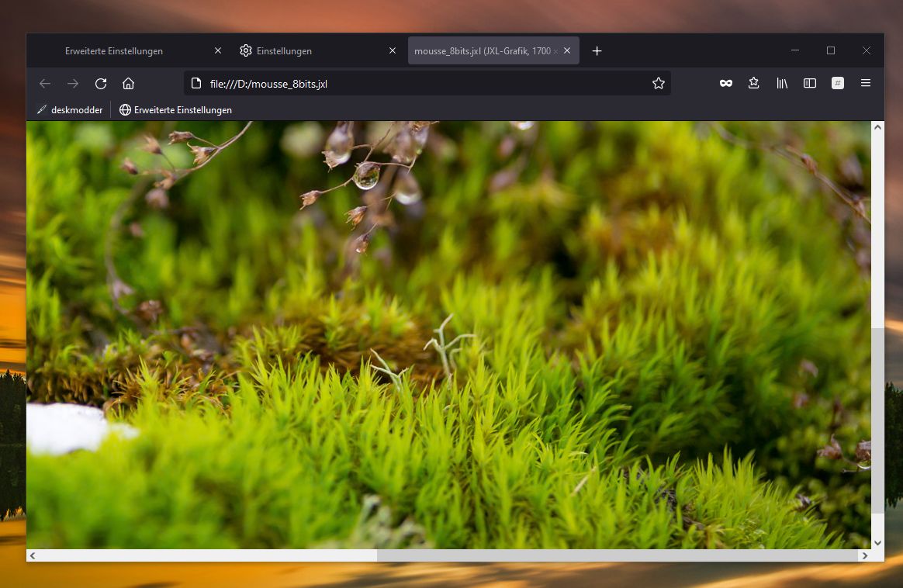
Task: Select the mousse_8bits.jxl tab
Action: [x=493, y=50]
